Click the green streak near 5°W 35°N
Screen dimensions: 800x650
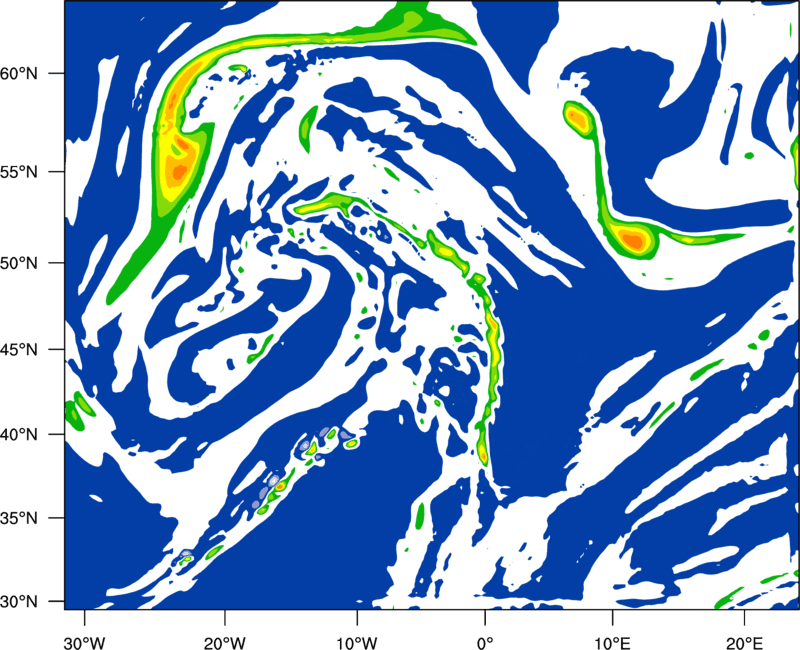pyautogui.click(x=420, y=515)
